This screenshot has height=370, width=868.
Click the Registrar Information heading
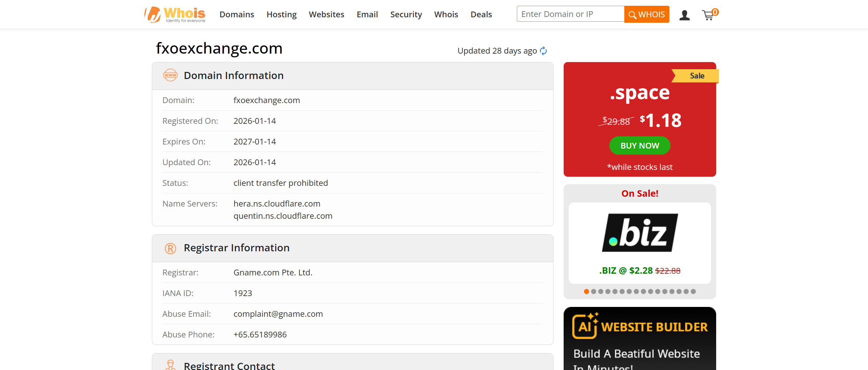pos(237,248)
